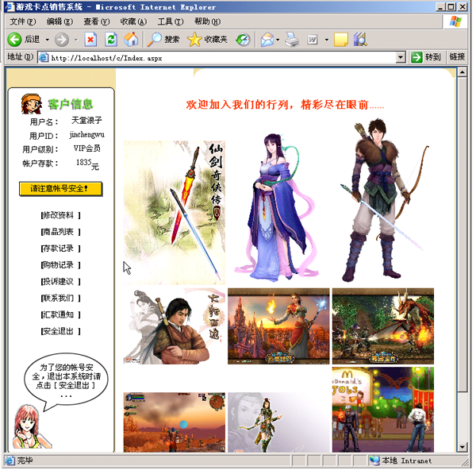
Task: Open the [联系我们] contact us link
Action: pyautogui.click(x=60, y=299)
